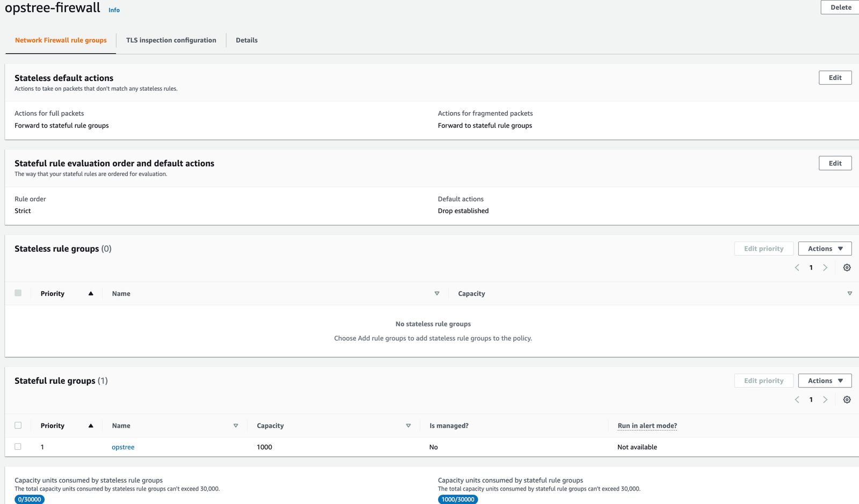Click the Info link beside opstree-firewall
Image resolution: width=859 pixels, height=504 pixels.
point(114,10)
